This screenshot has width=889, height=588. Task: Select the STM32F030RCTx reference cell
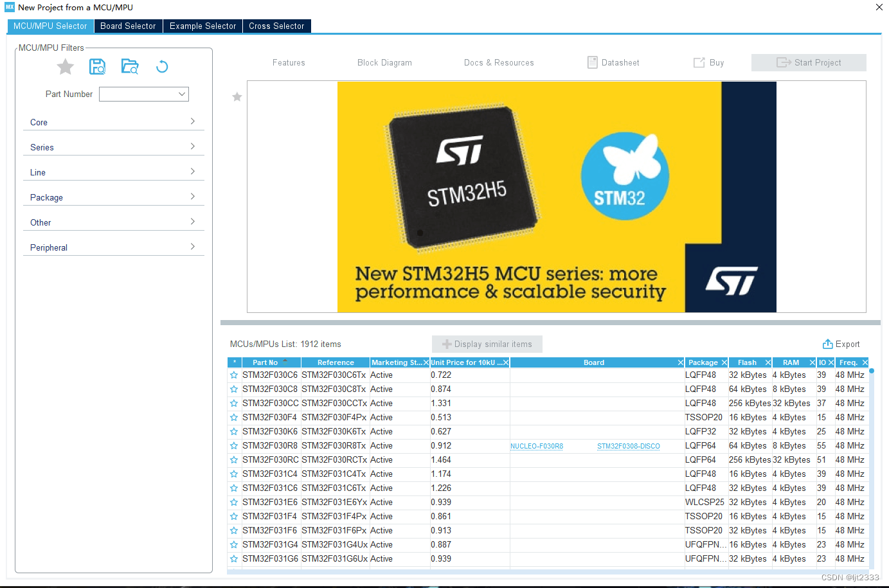[334, 460]
